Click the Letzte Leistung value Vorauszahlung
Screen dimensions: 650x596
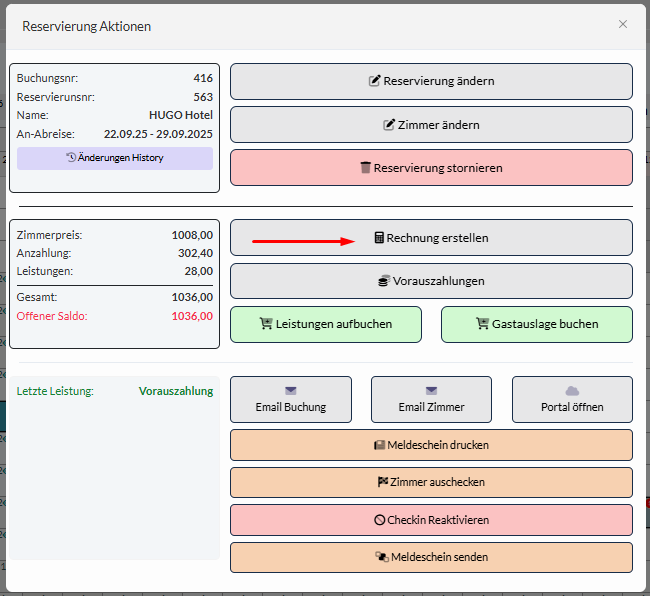pos(175,391)
